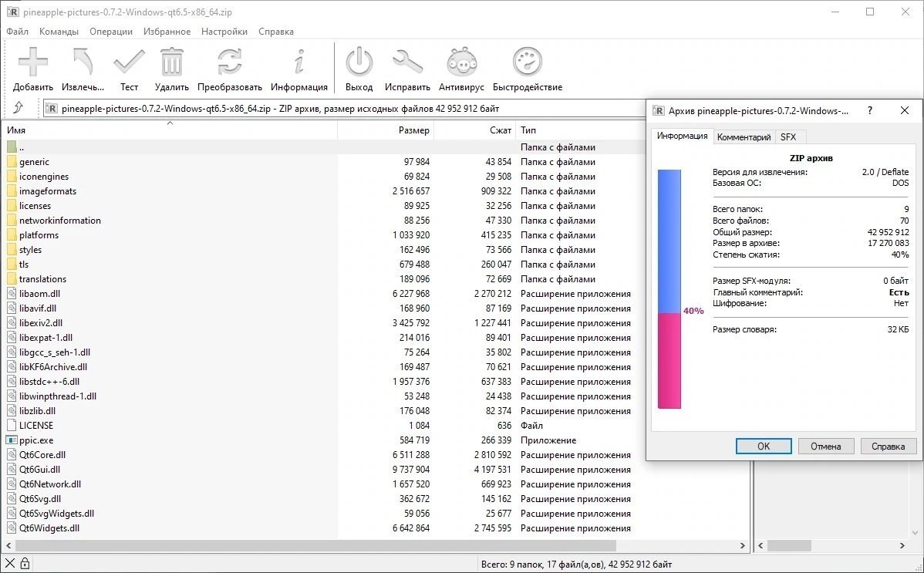Sort list by Сжат column header
This screenshot has height=573, width=924.
click(x=475, y=130)
